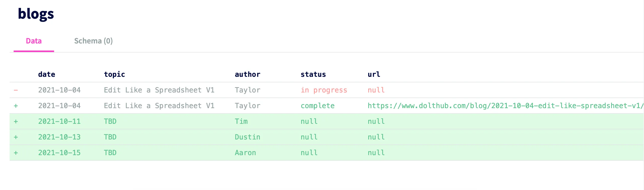
Task: Click the plus indicator on the complete Taylor row
Action: [16, 106]
